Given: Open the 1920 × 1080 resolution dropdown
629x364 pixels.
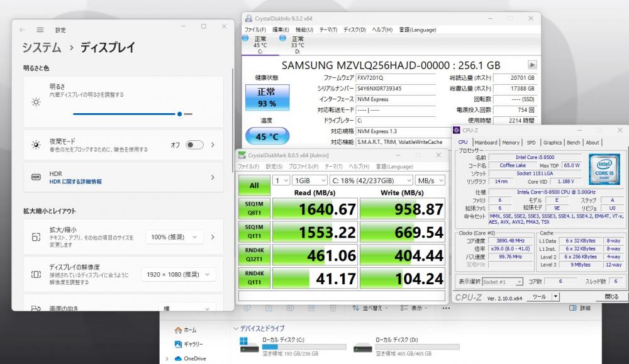Looking at the screenshot, I should click(178, 275).
